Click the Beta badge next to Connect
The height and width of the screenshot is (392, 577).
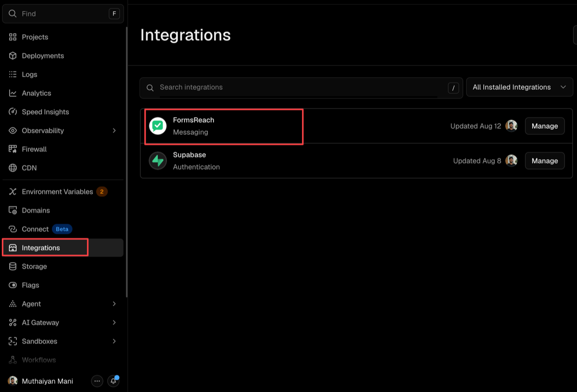(62, 229)
